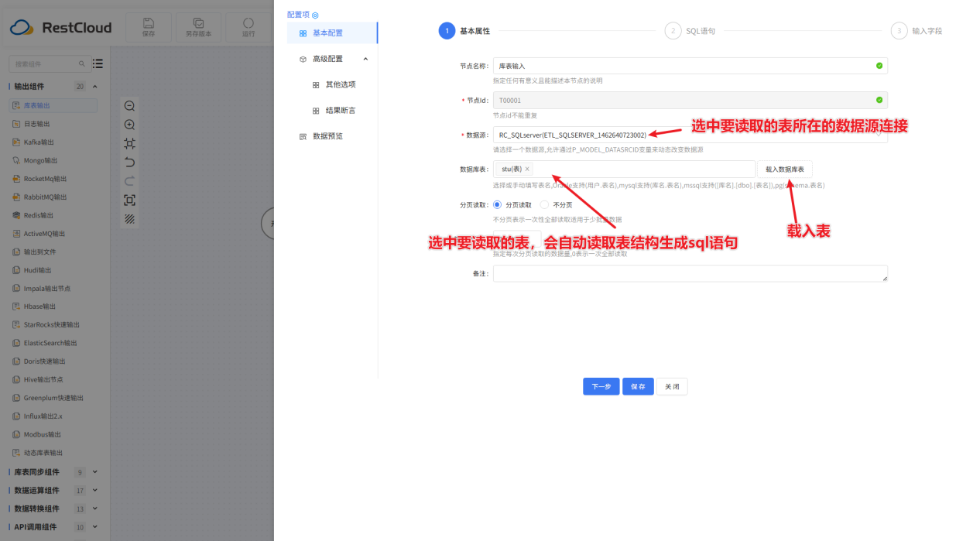
Task: Open the 其他选项 submenu item
Action: (334, 84)
